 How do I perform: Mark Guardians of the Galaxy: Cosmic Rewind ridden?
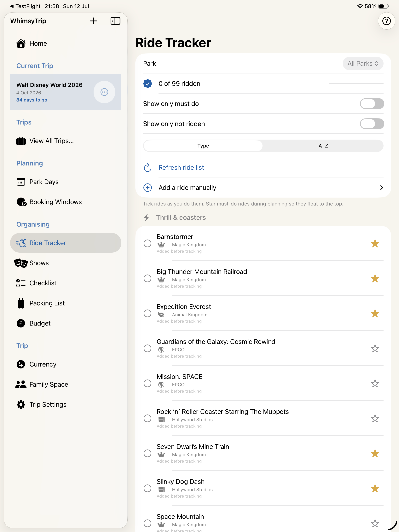click(147, 349)
